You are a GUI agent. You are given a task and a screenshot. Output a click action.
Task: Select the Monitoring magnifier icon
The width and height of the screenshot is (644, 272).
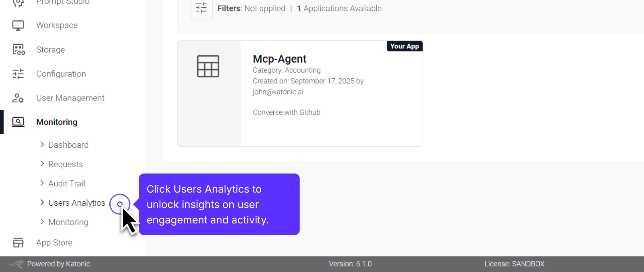[17, 122]
